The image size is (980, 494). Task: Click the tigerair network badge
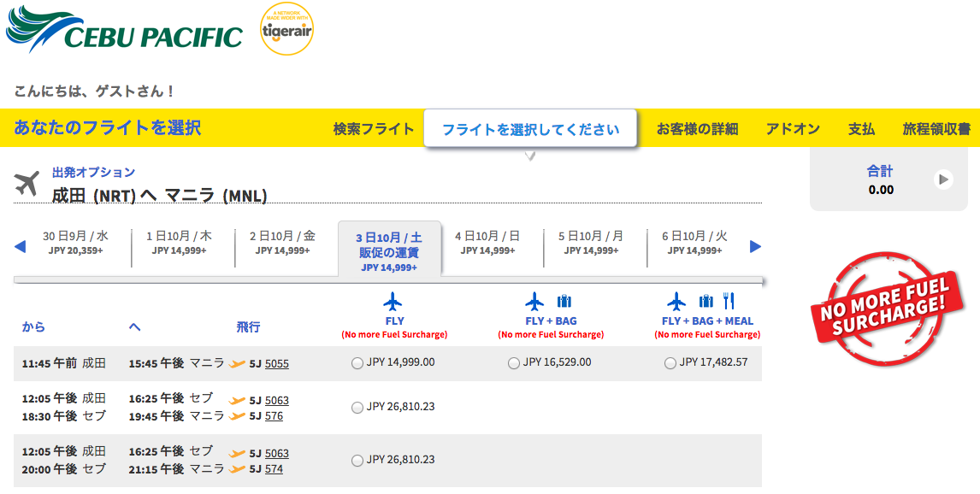tap(286, 29)
